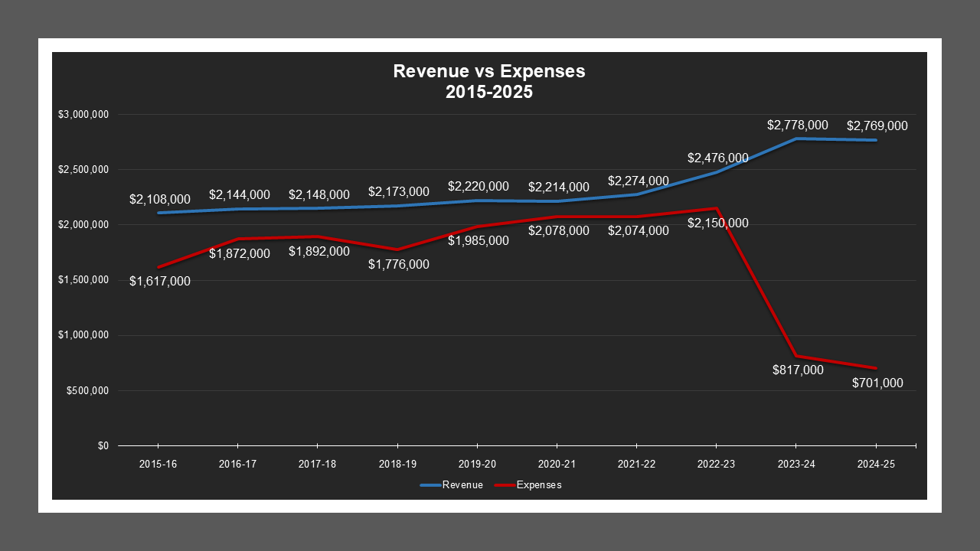Viewport: 980px width, 551px height.
Task: Select the $2,769,000 revenue data label
Action: click(x=877, y=126)
